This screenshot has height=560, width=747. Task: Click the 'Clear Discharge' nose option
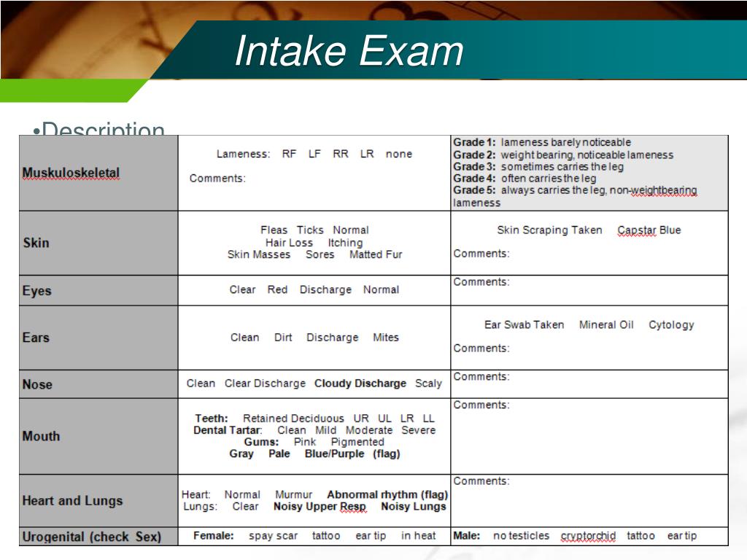[x=265, y=384]
